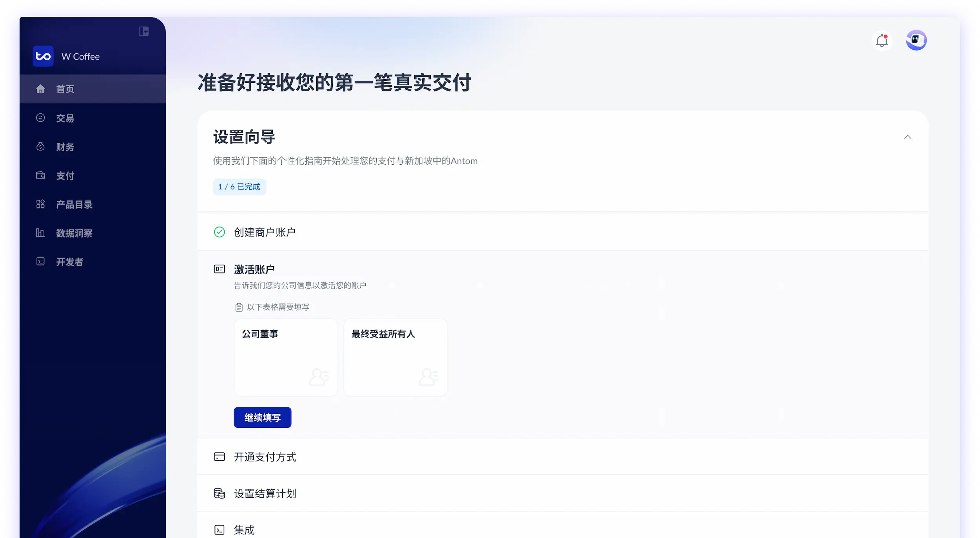Screen dimensions: 980x538
Task: Expand the 创建商户账户 step
Action: coord(563,232)
